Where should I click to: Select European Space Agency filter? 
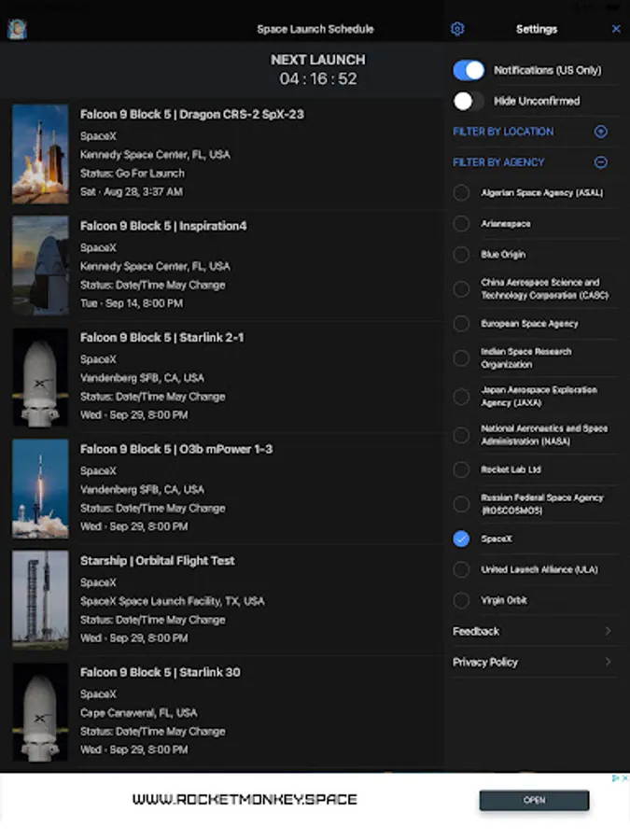461,324
